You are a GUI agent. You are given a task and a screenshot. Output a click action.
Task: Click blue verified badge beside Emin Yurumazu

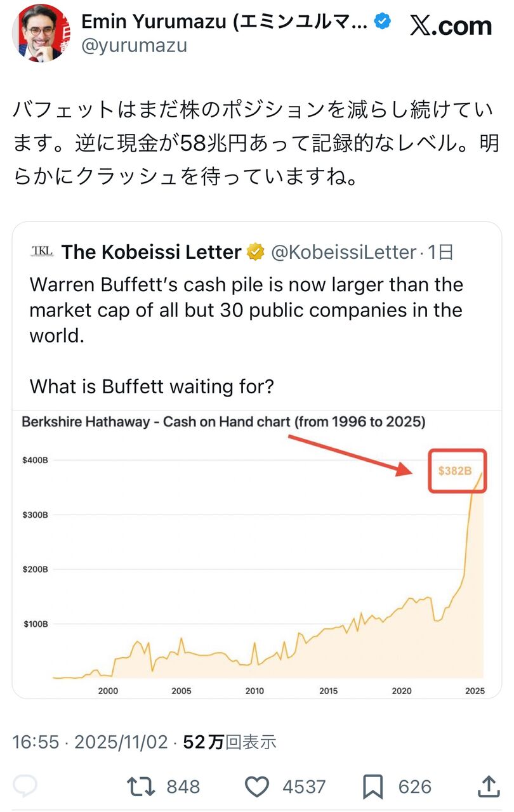[x=381, y=22]
